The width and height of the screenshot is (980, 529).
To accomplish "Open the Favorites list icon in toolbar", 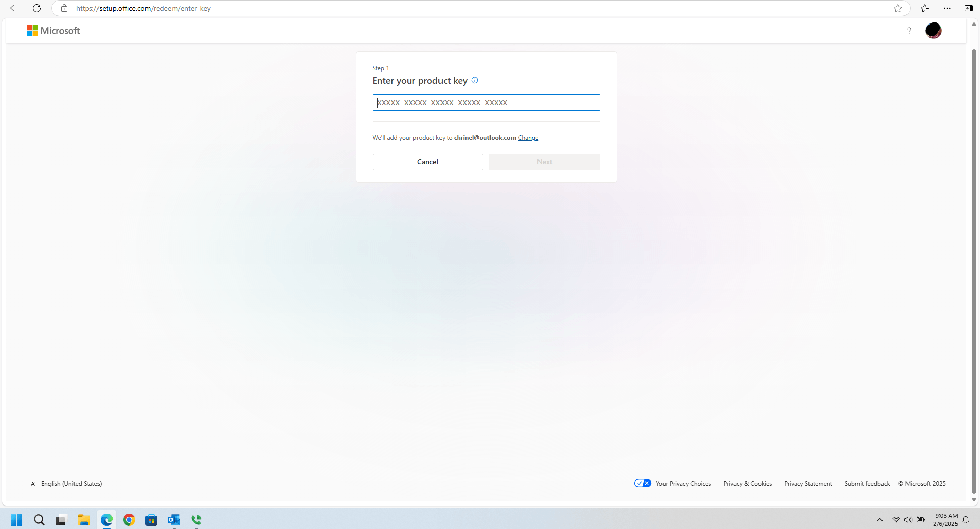I will [925, 8].
